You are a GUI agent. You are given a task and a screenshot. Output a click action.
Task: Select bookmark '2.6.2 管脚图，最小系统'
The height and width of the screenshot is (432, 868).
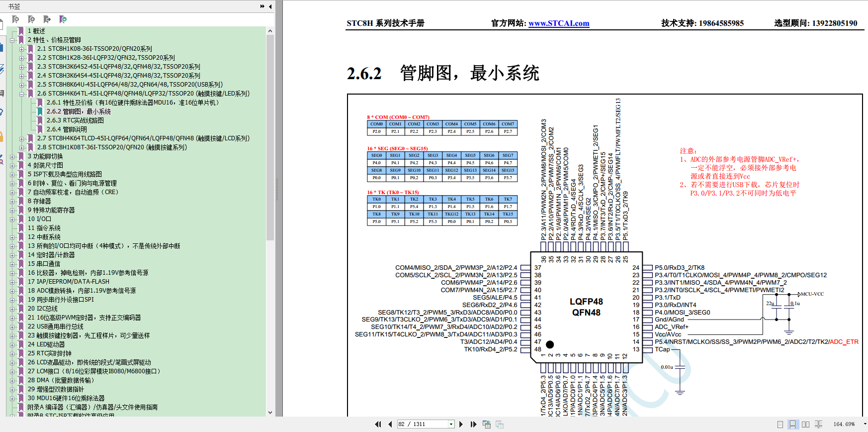79,111
